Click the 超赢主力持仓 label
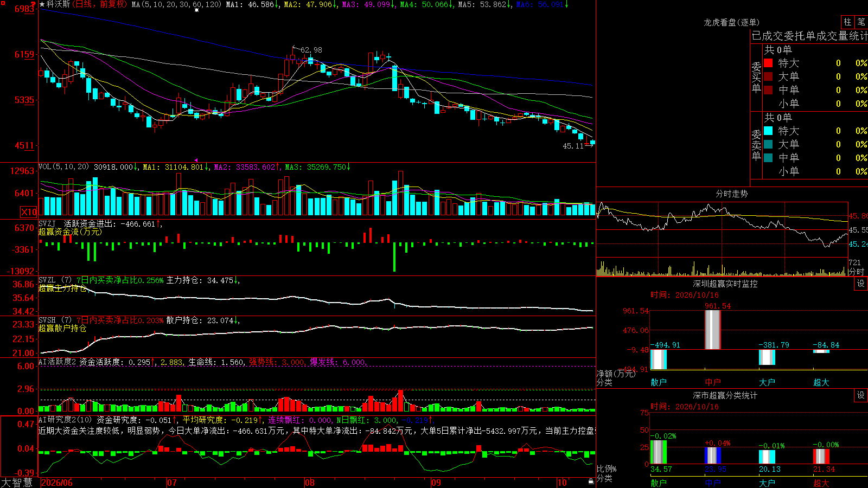Viewport: 868px width, 488px height. point(62,288)
